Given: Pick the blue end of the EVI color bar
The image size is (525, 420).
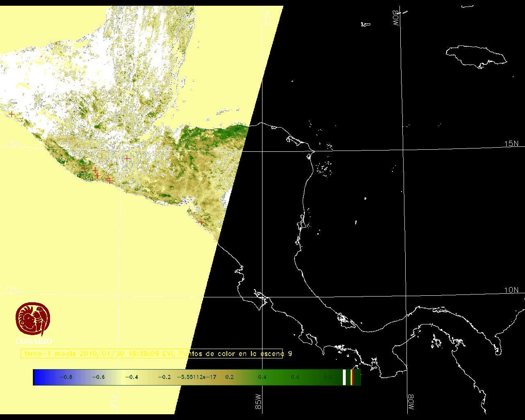Looking at the screenshot, I should 39,377.
